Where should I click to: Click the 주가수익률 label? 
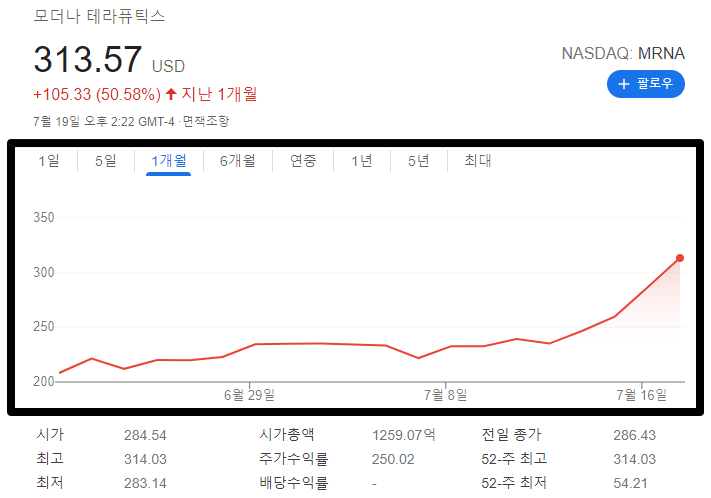pos(293,459)
